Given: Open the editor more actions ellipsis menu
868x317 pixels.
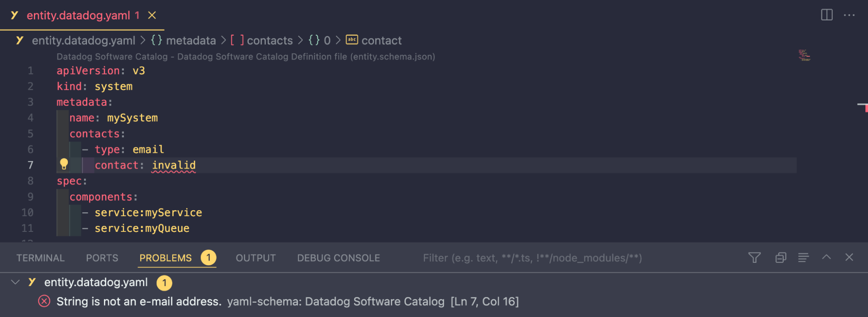Looking at the screenshot, I should 849,15.
